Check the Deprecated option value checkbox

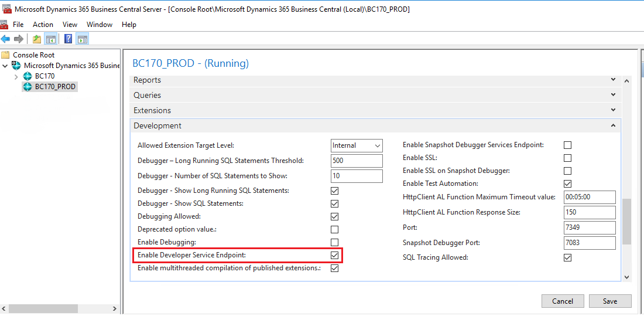point(334,230)
